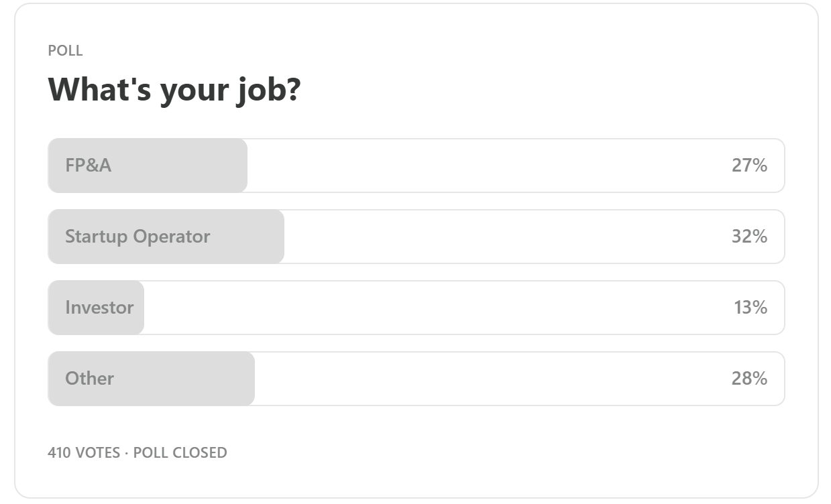Viewport: 831px width, 504px height.
Task: Click the 28% result for Other
Action: (749, 379)
